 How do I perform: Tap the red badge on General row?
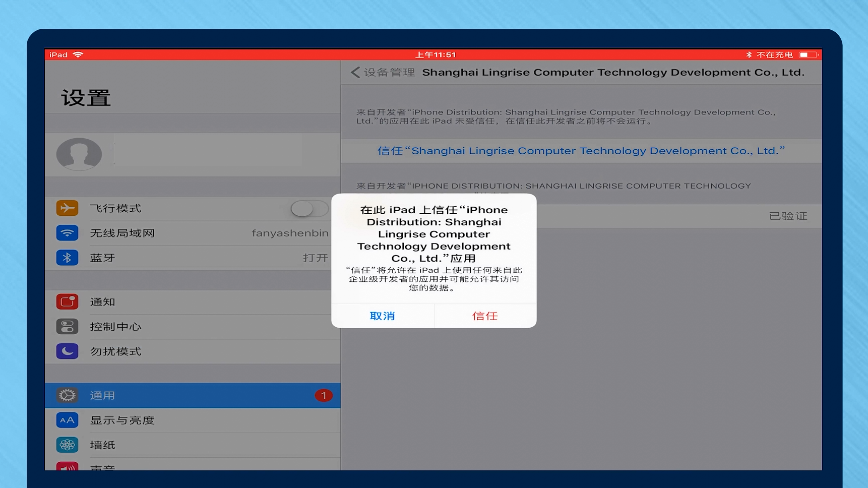click(324, 395)
